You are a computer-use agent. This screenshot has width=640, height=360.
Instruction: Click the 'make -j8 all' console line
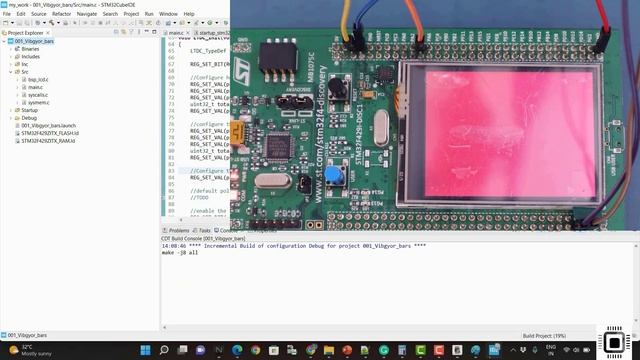pyautogui.click(x=180, y=253)
